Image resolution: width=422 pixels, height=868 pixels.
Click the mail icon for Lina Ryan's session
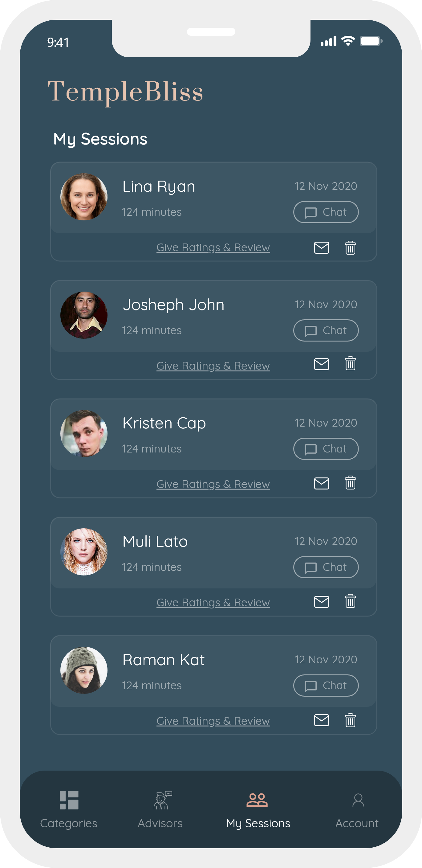point(321,248)
